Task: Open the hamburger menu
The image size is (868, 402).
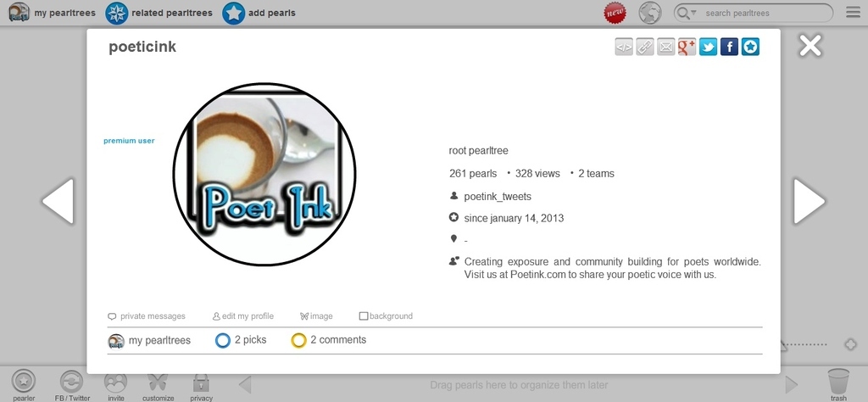Action: click(853, 12)
